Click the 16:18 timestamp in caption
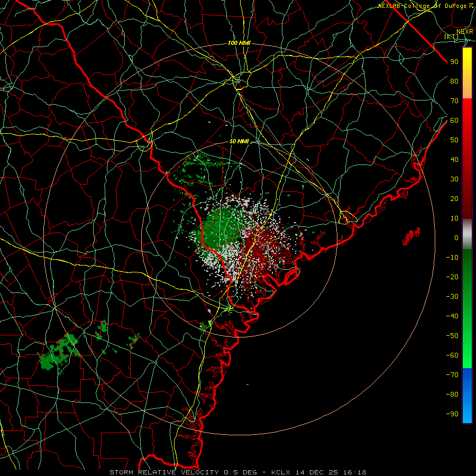The image size is (476, 476). click(355, 472)
